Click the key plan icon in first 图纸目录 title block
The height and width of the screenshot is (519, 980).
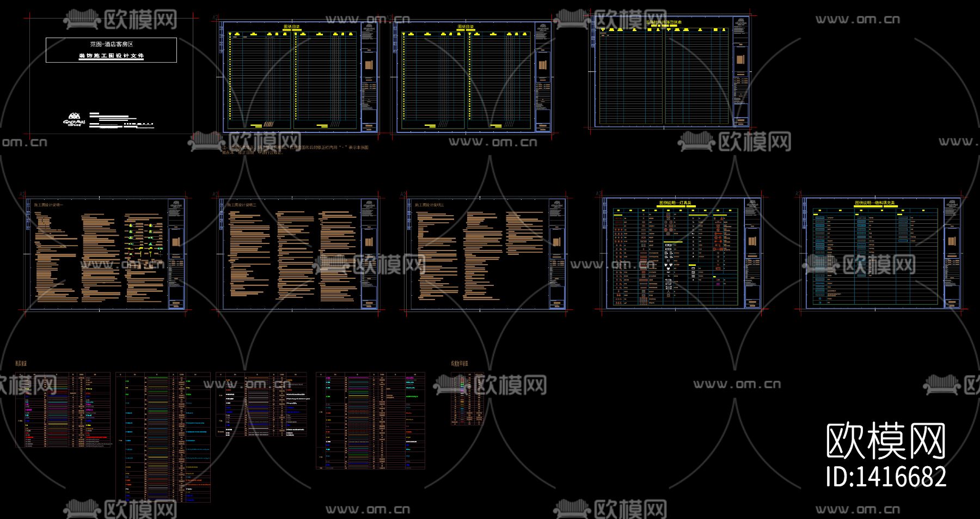369,65
